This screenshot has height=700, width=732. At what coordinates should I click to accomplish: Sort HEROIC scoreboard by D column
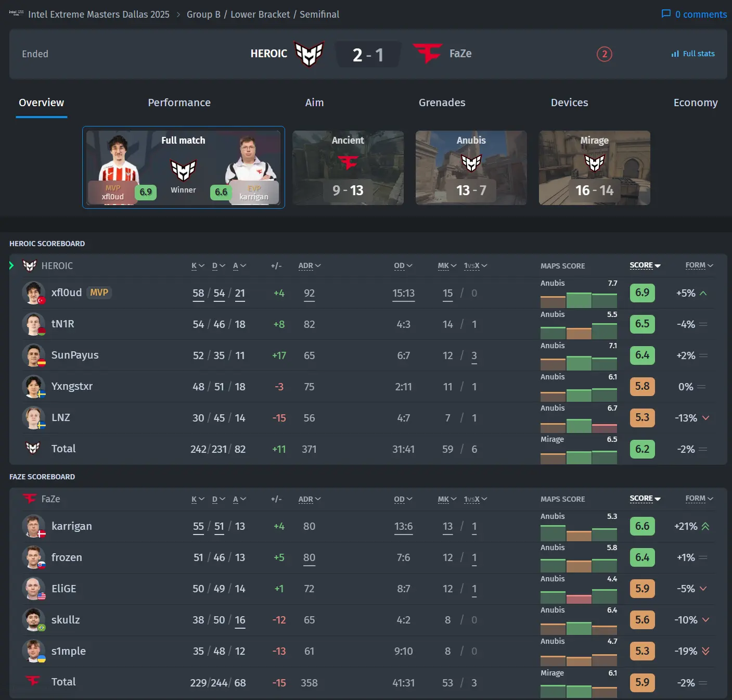click(x=219, y=265)
